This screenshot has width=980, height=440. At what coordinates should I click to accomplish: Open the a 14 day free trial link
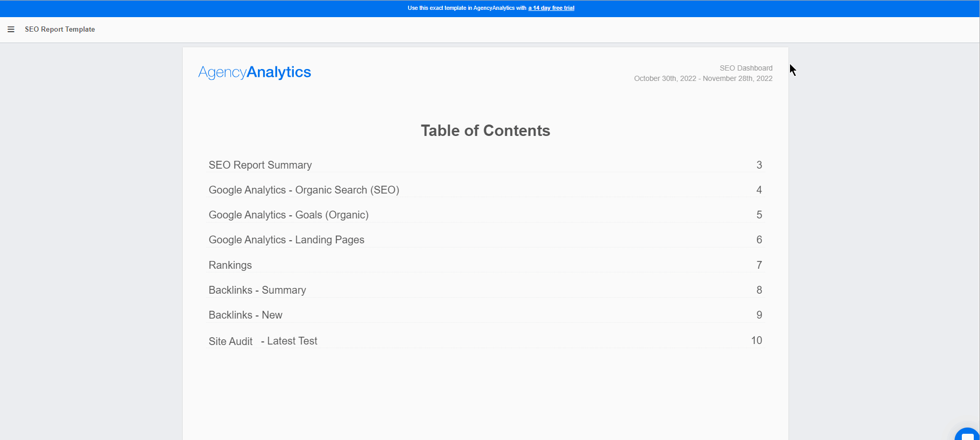551,8
